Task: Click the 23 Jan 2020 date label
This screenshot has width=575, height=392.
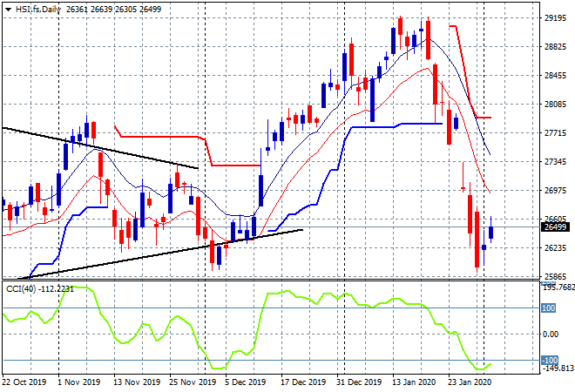Action: 470,382
